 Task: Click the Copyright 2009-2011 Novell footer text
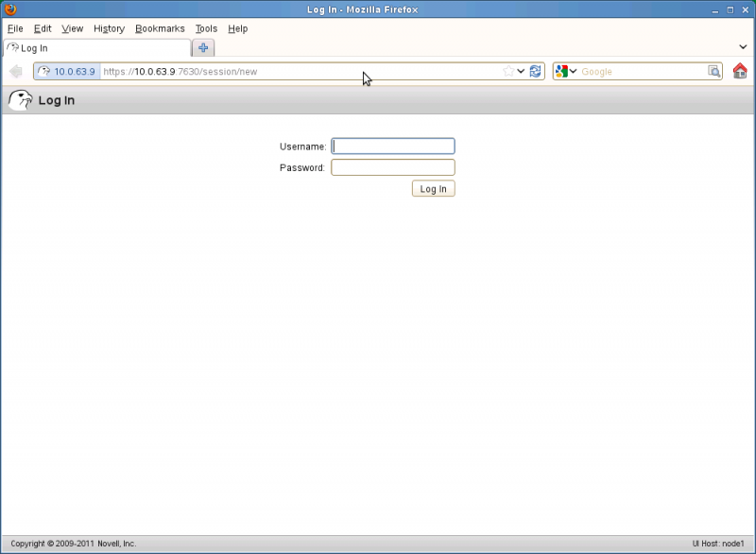[74, 544]
